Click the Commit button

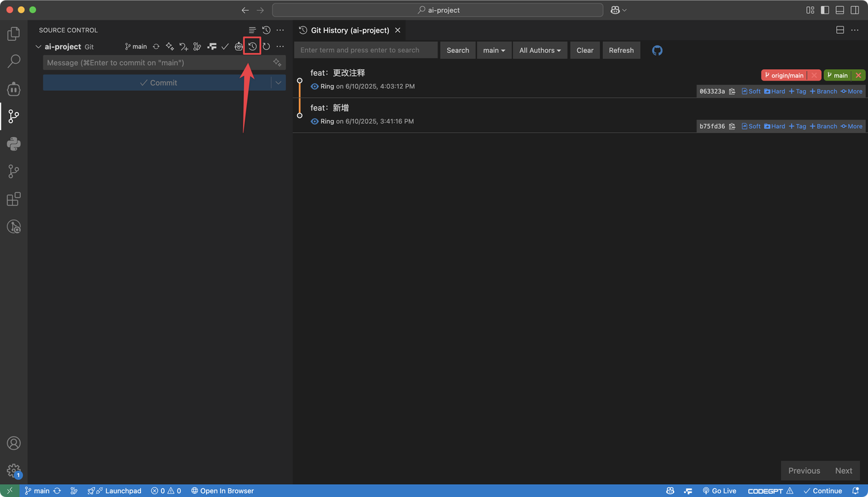157,83
